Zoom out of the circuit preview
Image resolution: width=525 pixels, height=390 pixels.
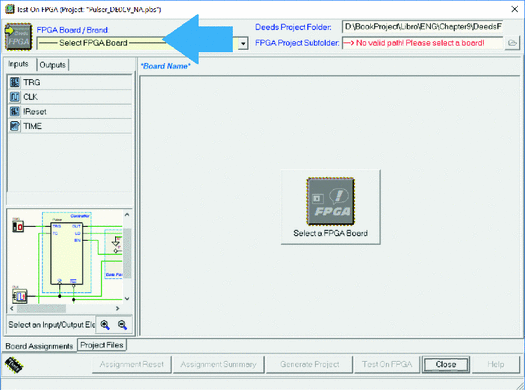(123, 325)
